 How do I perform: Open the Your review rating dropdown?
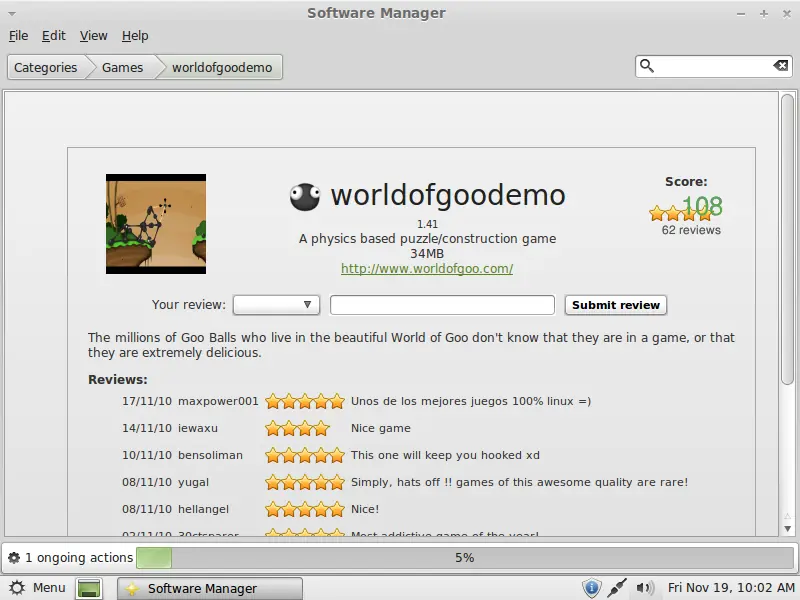pos(276,305)
